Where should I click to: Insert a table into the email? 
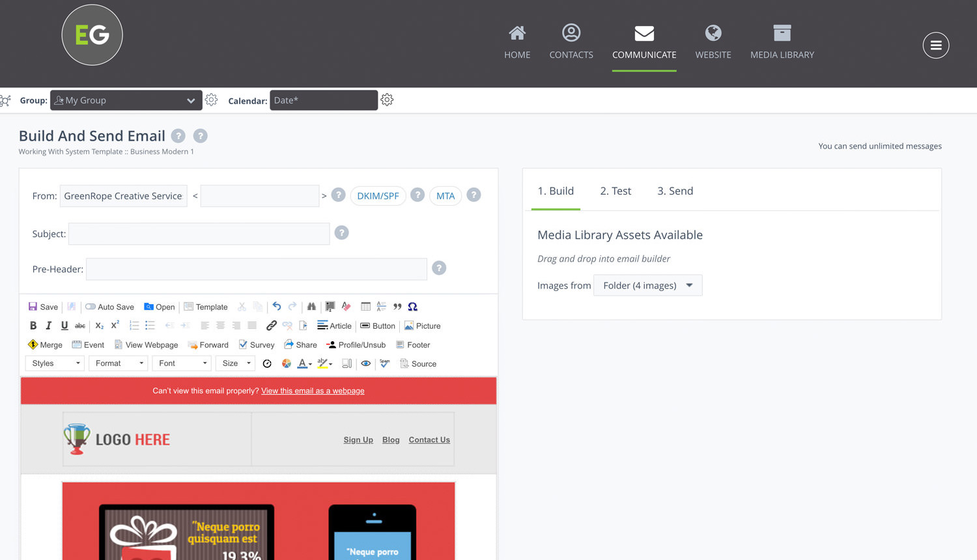click(x=365, y=306)
